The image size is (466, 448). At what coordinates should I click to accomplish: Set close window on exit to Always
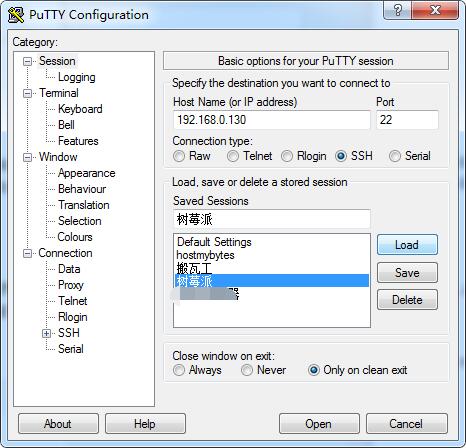click(x=179, y=370)
